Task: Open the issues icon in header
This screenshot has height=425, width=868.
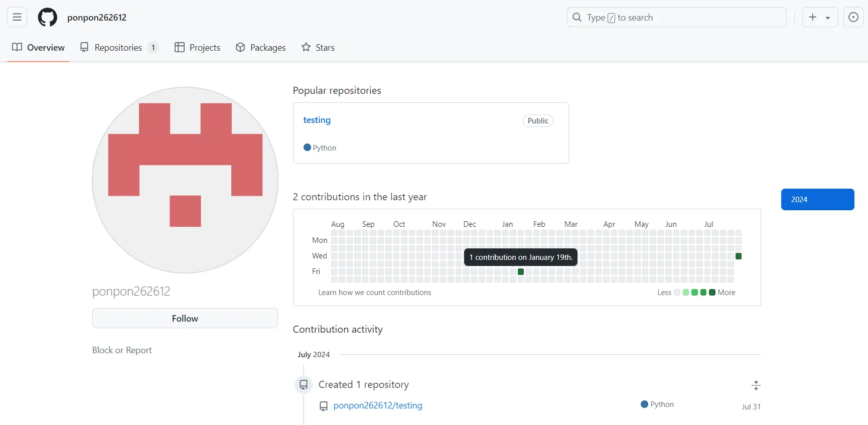Action: (853, 17)
